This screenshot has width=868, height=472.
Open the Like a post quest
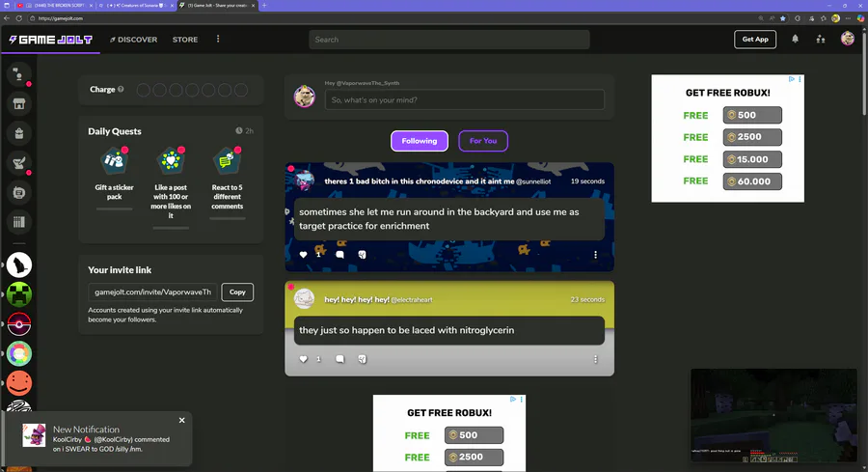pyautogui.click(x=171, y=187)
